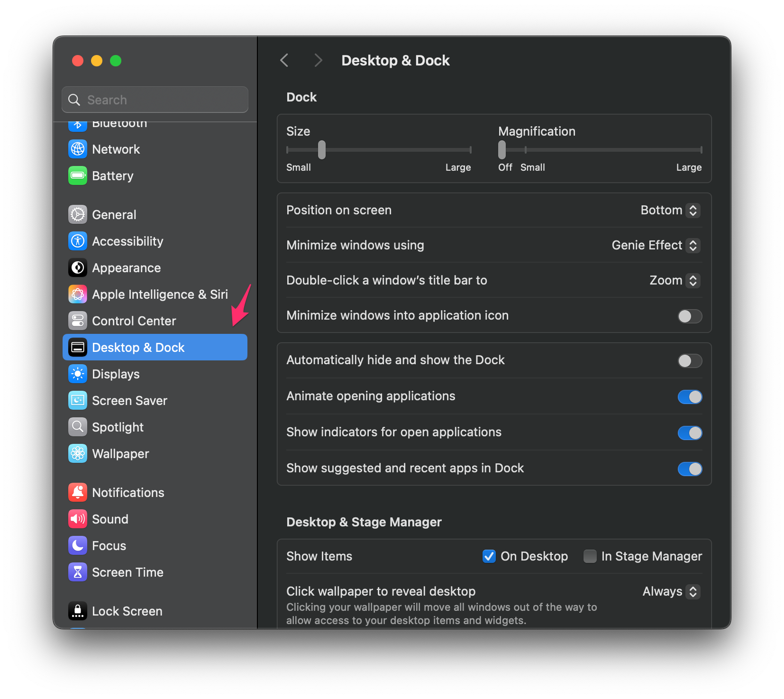Toggle Minimize windows into application icon
This screenshot has width=784, height=699.
[690, 316]
